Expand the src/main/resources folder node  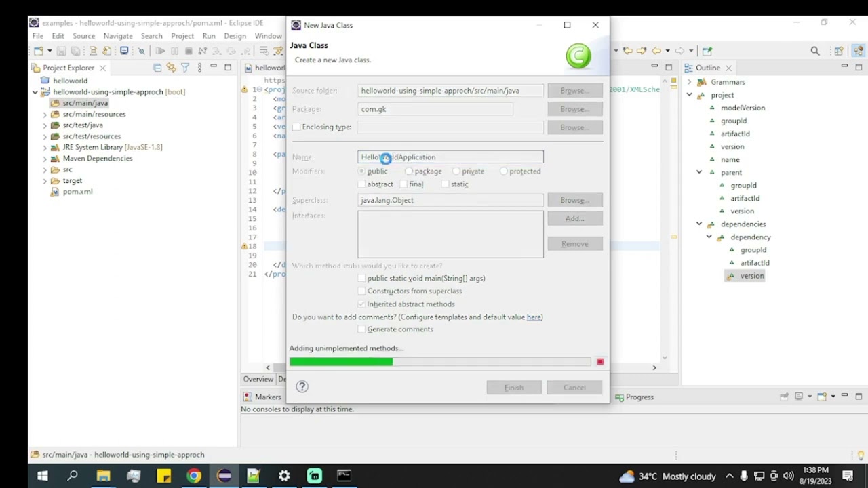45,115
